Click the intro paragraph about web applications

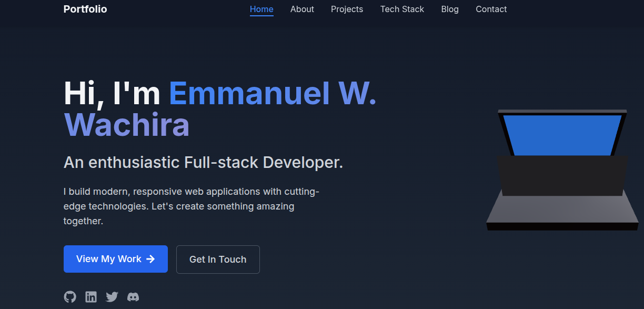tap(192, 206)
